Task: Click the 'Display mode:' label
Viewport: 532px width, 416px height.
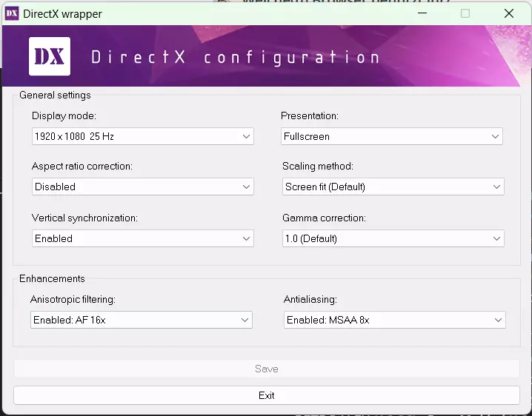Action: [x=64, y=115]
